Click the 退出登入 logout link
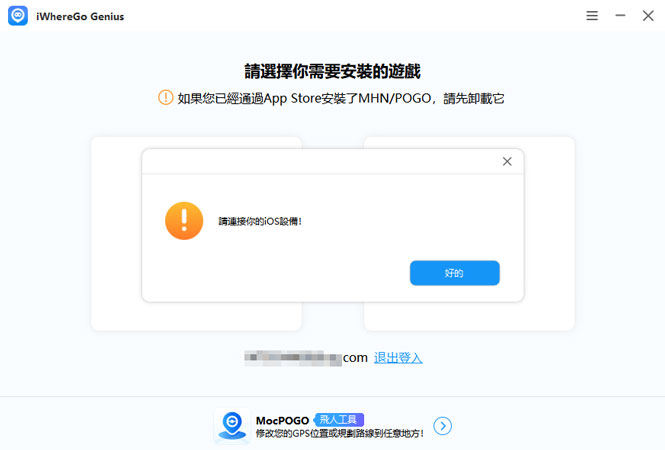The width and height of the screenshot is (665, 450). tap(398, 358)
